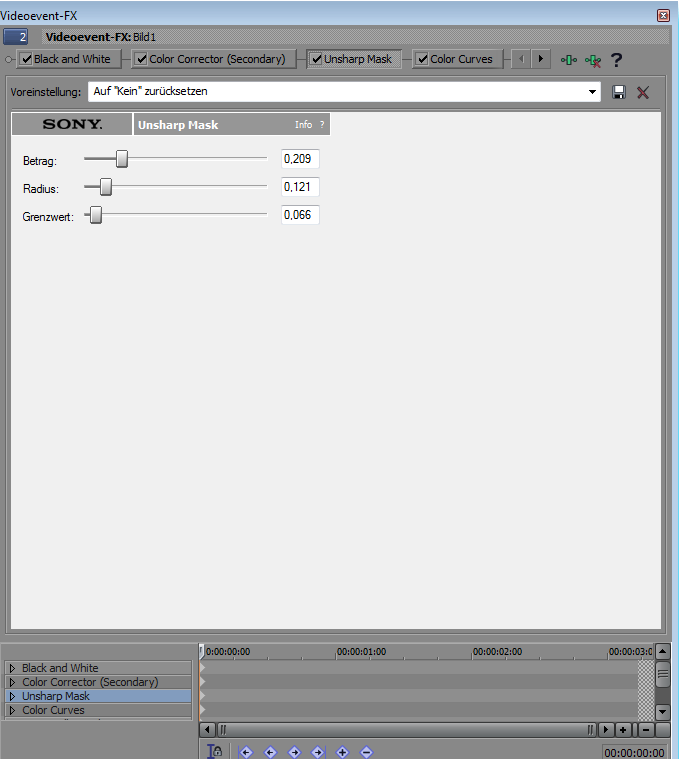Disable the Black and White effect checkbox
This screenshot has height=759, width=679.
pyautogui.click(x=26, y=59)
